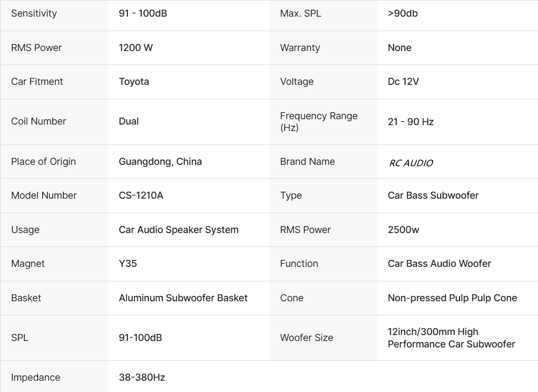538x392 pixels.
Task: Click the Toyota car fitment value
Action: coord(134,82)
